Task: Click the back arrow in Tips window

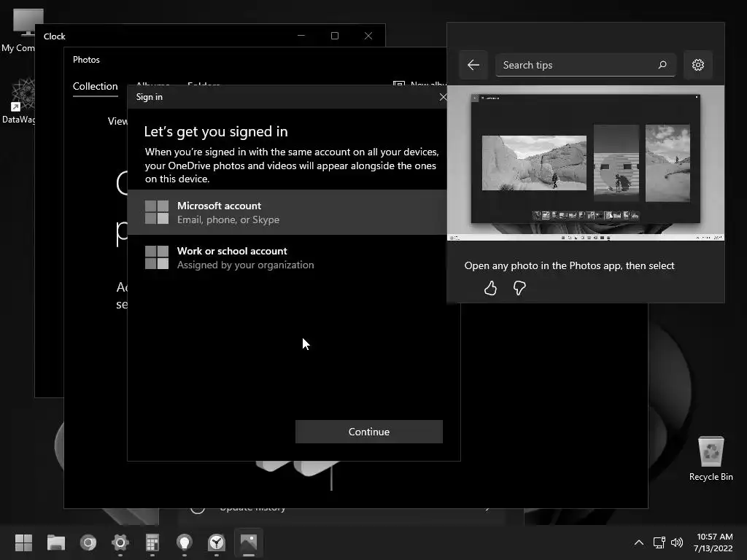Action: pos(473,65)
